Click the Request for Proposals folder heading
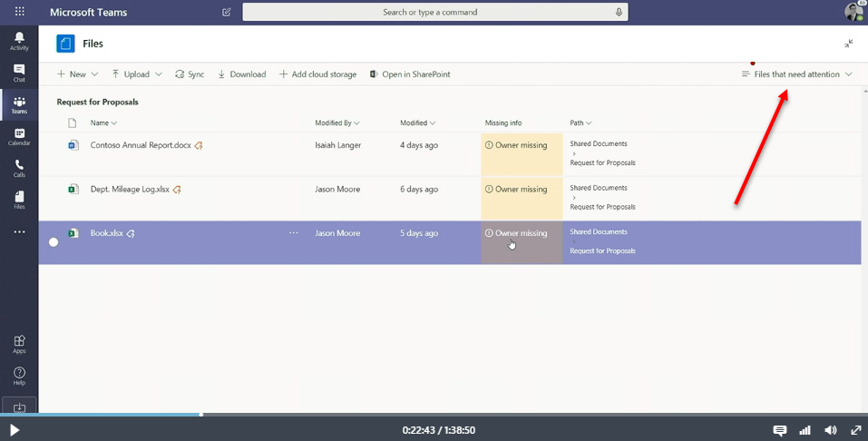This screenshot has width=868, height=441. tap(97, 102)
